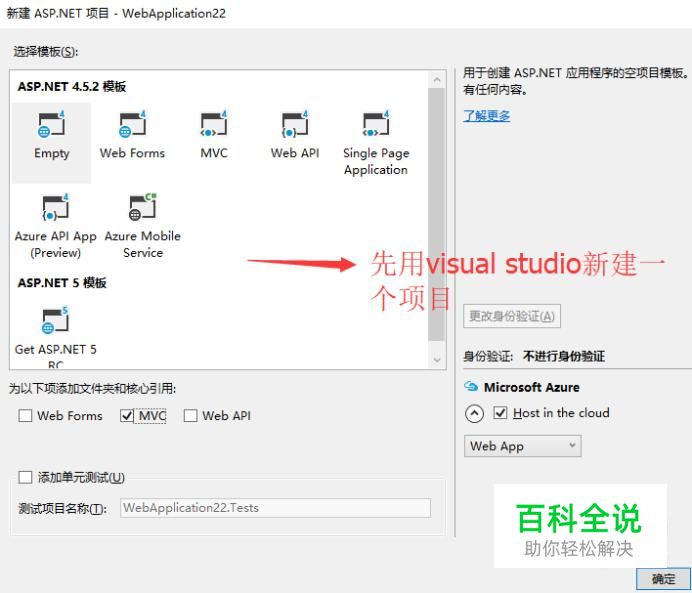
Task: Click the 不进行身份验证 status text
Action: 564,356
